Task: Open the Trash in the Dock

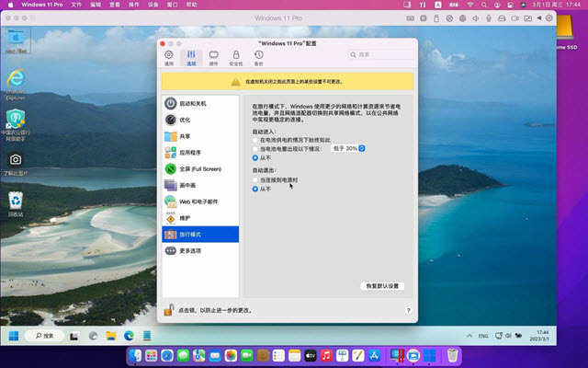Action: [453, 355]
